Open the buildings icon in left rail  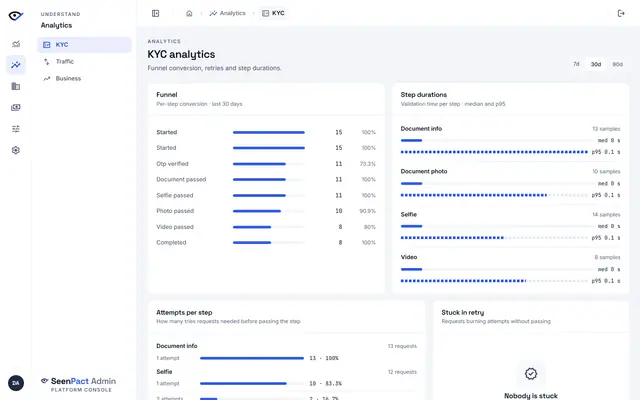pos(16,86)
